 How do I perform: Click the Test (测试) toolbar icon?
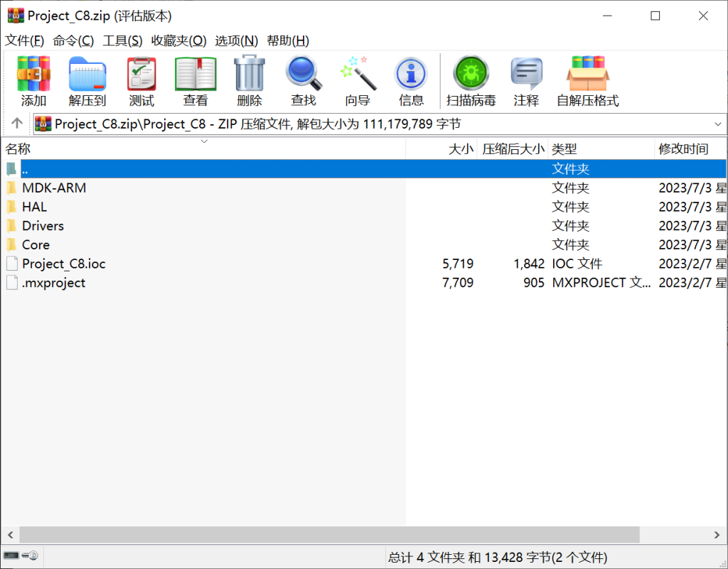(141, 73)
